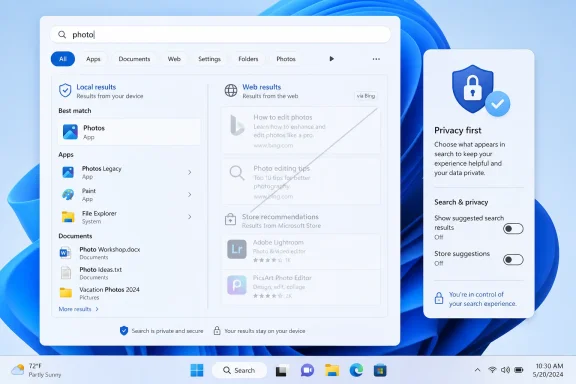Click the Bing logo on first web result
Screen dimensions: 576x384
tap(237, 125)
